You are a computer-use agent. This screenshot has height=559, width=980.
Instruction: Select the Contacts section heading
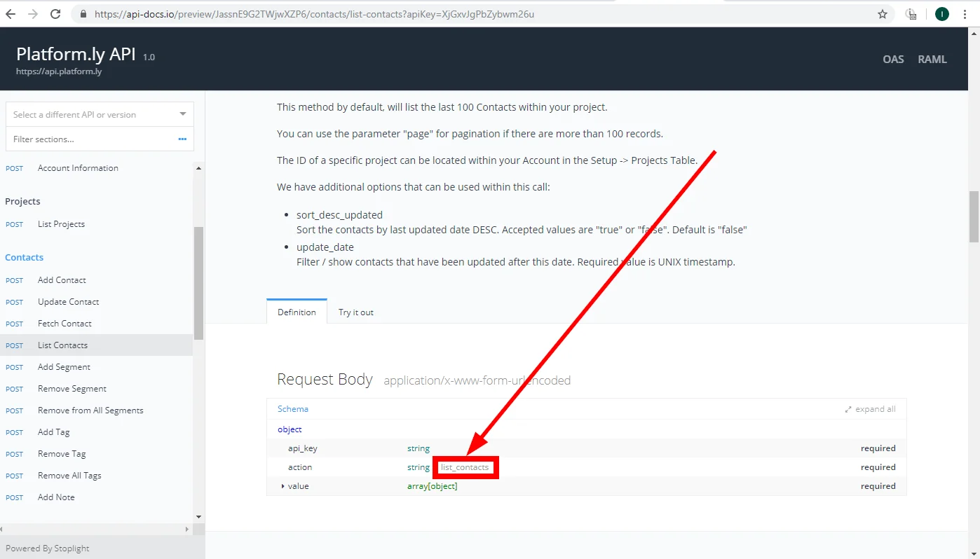point(25,257)
